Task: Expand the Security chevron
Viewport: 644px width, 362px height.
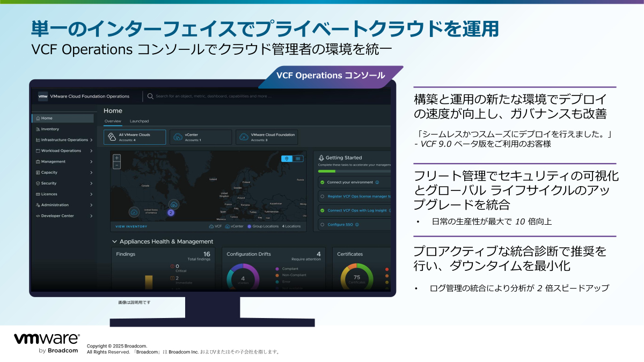Action: click(x=91, y=183)
